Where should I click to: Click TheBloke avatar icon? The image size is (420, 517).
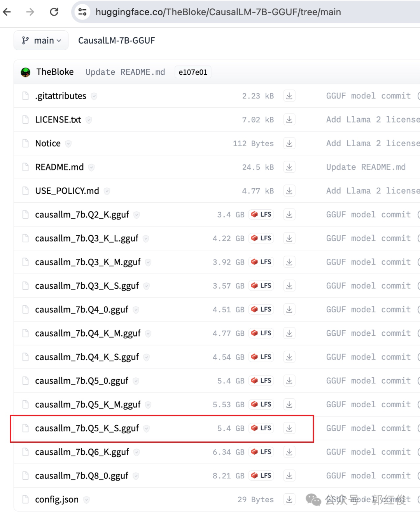(x=26, y=72)
